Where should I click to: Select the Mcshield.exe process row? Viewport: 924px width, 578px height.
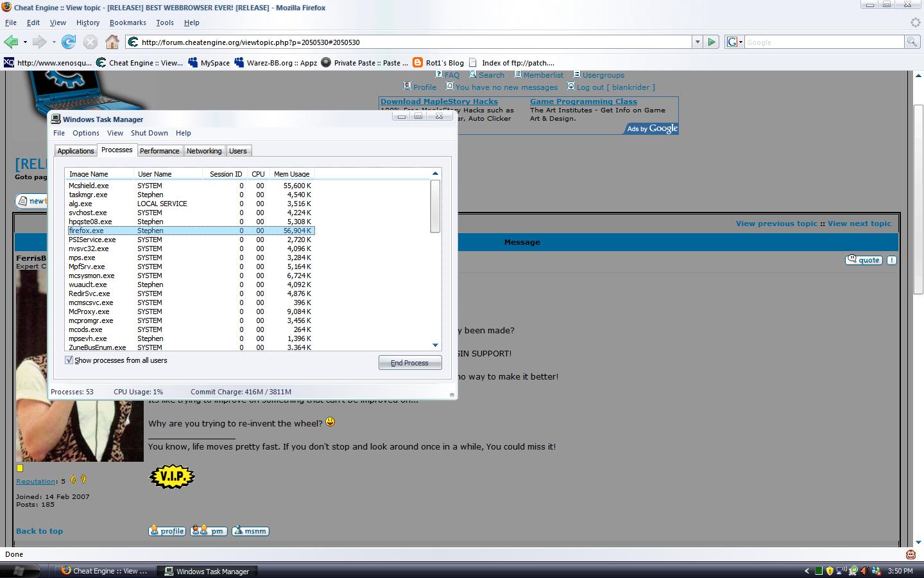pyautogui.click(x=191, y=186)
